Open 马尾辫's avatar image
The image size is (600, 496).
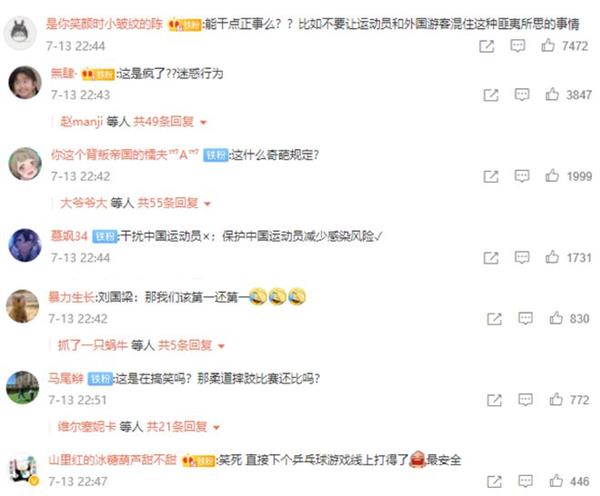23,387
